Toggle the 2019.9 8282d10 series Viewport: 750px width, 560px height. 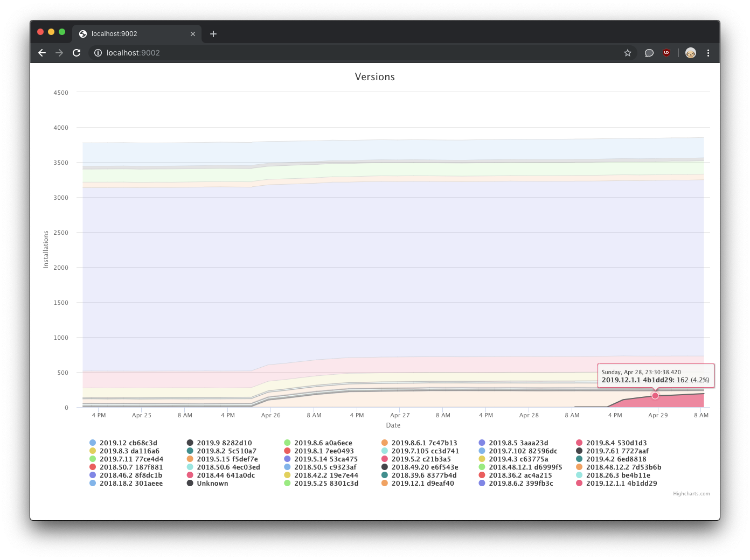pyautogui.click(x=219, y=443)
